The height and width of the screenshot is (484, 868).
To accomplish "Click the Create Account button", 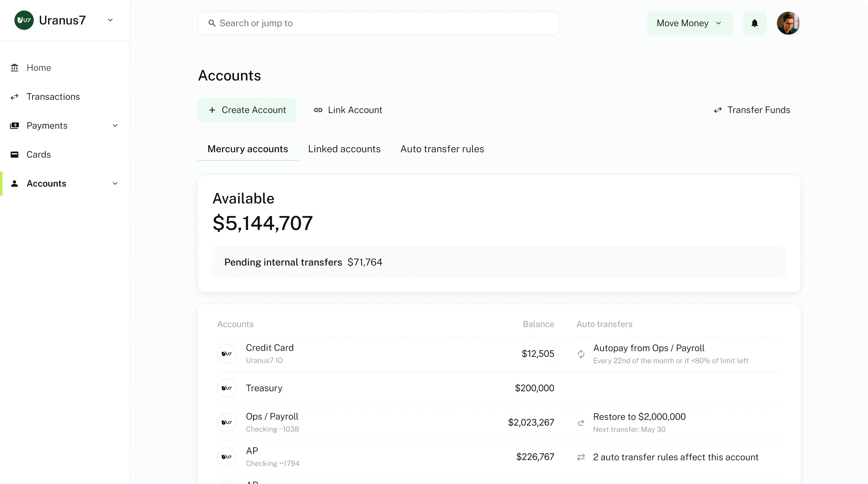I will pos(247,110).
